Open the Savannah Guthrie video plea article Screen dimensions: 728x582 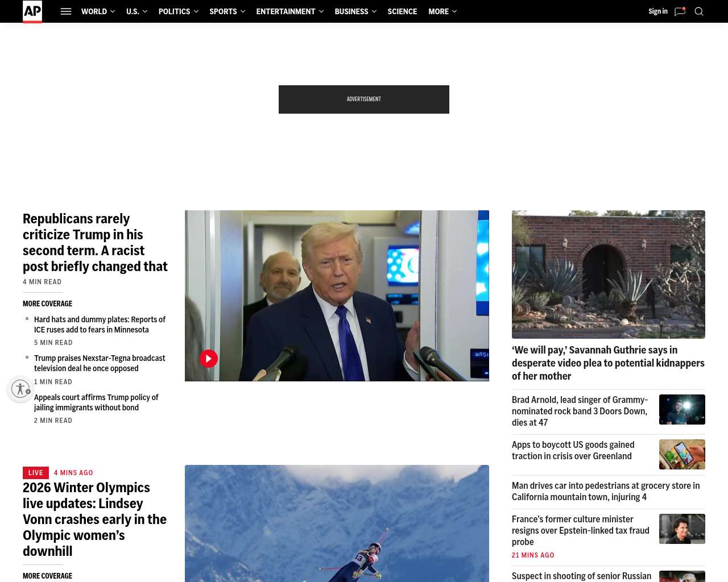608,363
